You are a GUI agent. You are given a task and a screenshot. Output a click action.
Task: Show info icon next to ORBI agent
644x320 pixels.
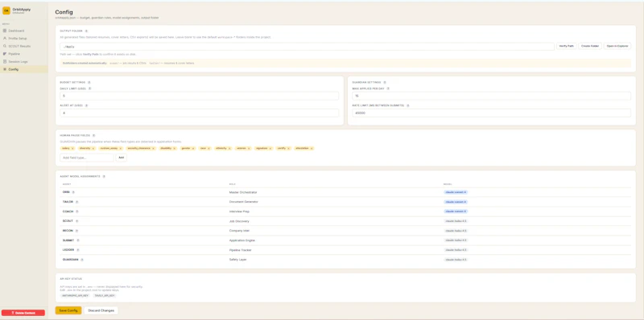73,192
